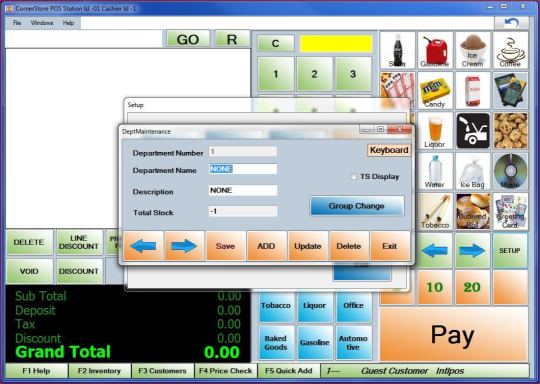Click the R button next to GO
540x384 pixels.
pos(232,39)
